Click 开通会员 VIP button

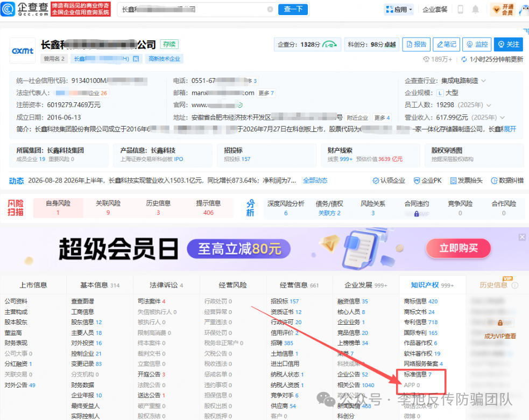503,10
